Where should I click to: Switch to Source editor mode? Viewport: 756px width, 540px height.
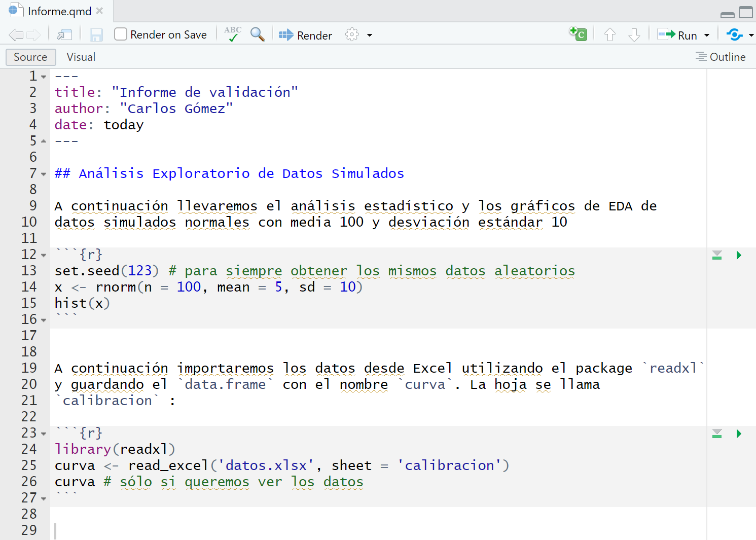click(30, 57)
